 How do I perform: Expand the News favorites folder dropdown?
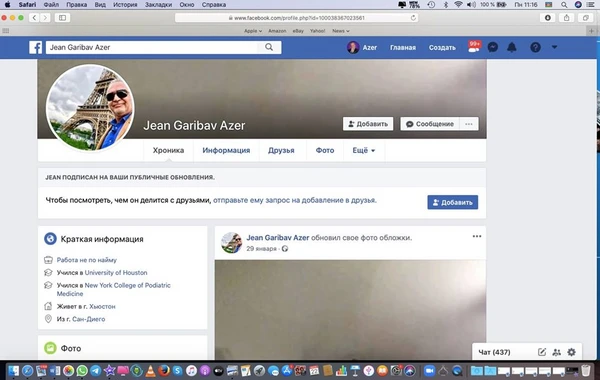[341, 31]
